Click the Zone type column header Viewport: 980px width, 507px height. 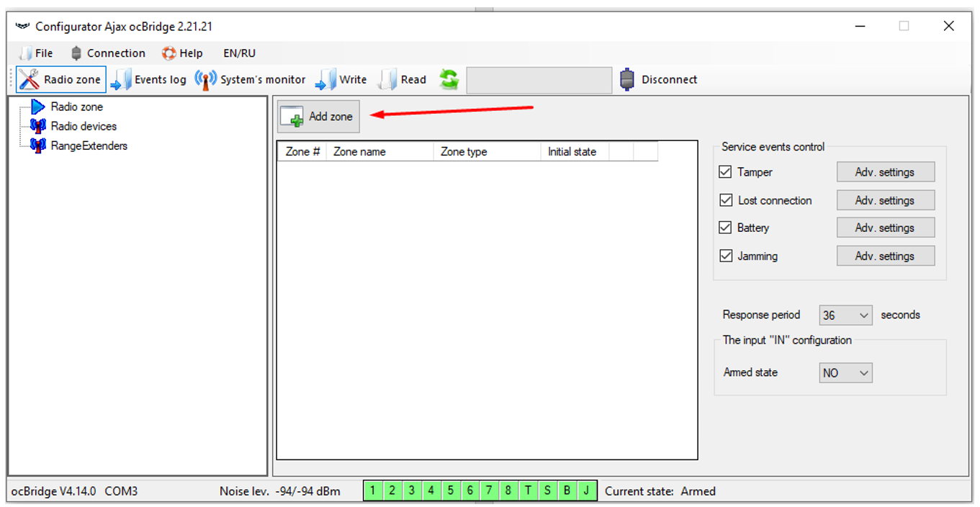pyautogui.click(x=487, y=151)
